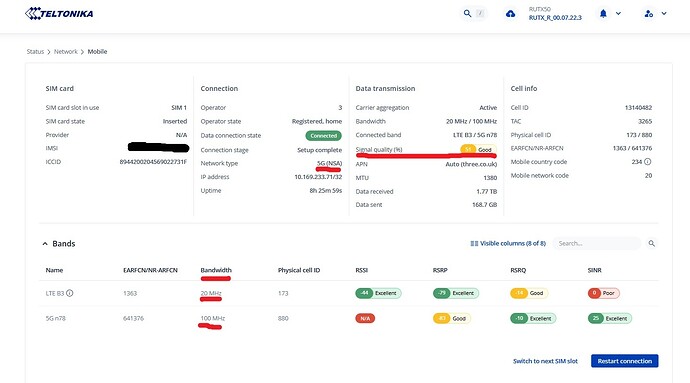Click the LTE B3 RSSI Excellent badge
The height and width of the screenshot is (383, 690).
(378, 293)
